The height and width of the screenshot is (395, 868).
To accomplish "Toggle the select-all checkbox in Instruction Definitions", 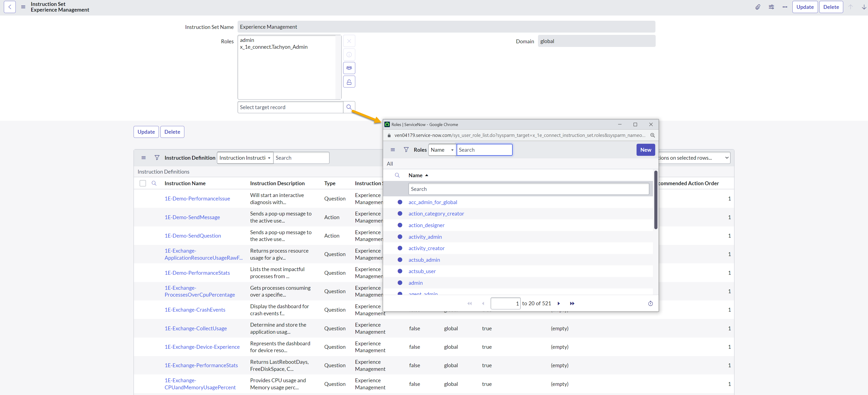I will click(x=143, y=184).
